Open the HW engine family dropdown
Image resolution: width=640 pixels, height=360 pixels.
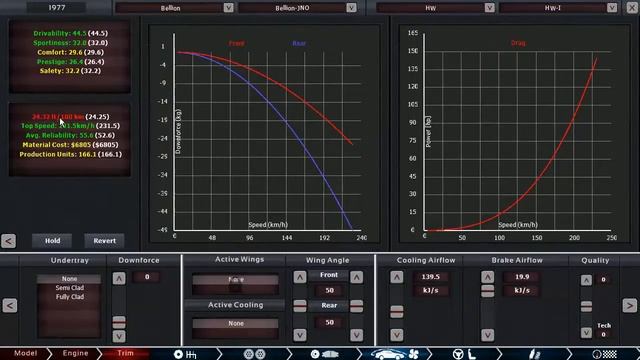[489, 7]
